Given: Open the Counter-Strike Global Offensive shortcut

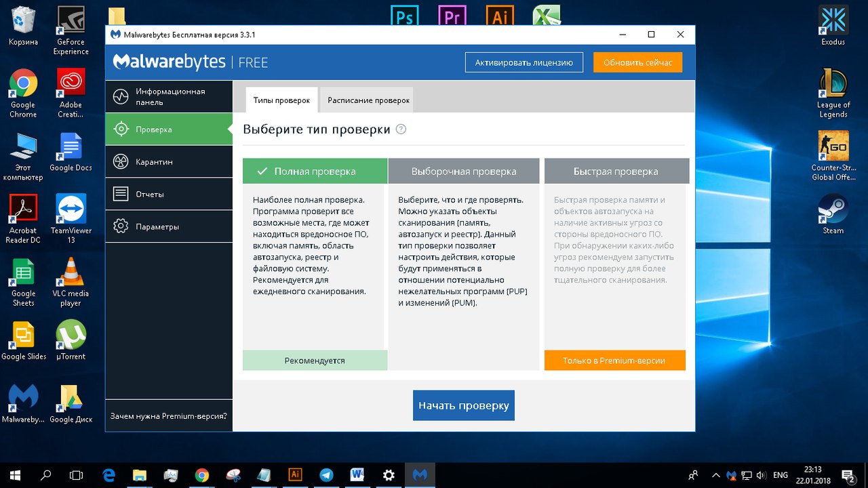Looking at the screenshot, I should [x=833, y=157].
